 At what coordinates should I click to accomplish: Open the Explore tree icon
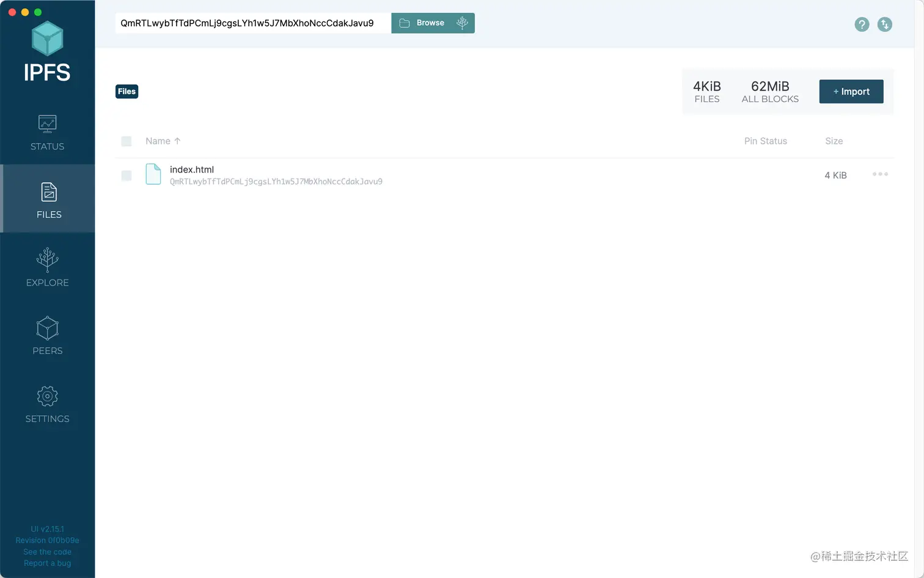(x=47, y=260)
